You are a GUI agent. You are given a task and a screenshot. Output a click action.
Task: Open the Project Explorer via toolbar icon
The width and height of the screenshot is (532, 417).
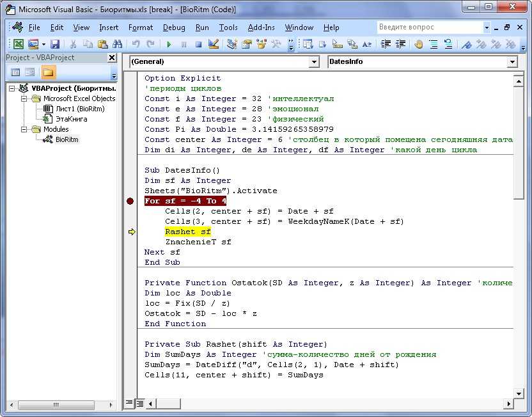click(232, 44)
